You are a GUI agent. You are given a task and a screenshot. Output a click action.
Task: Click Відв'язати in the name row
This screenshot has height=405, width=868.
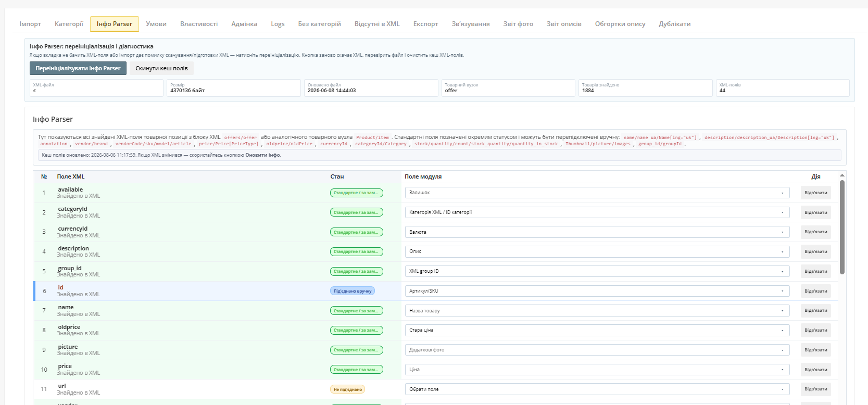(816, 311)
